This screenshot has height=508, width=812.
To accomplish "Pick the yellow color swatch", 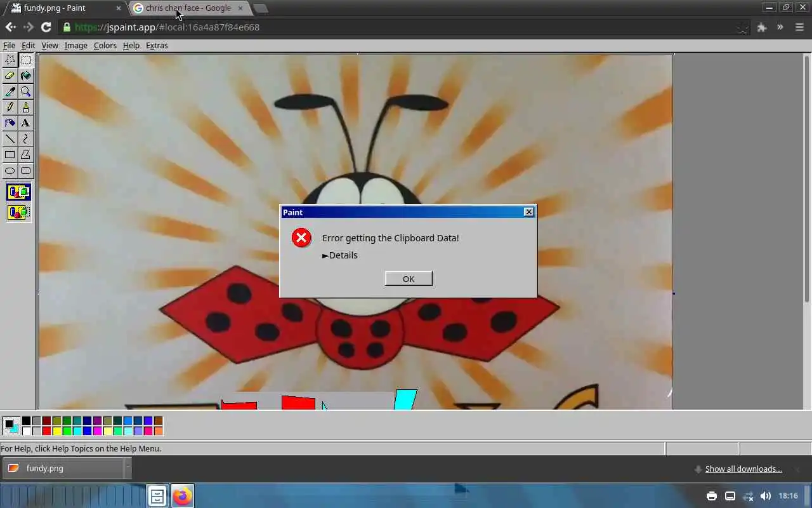I will 56,431.
